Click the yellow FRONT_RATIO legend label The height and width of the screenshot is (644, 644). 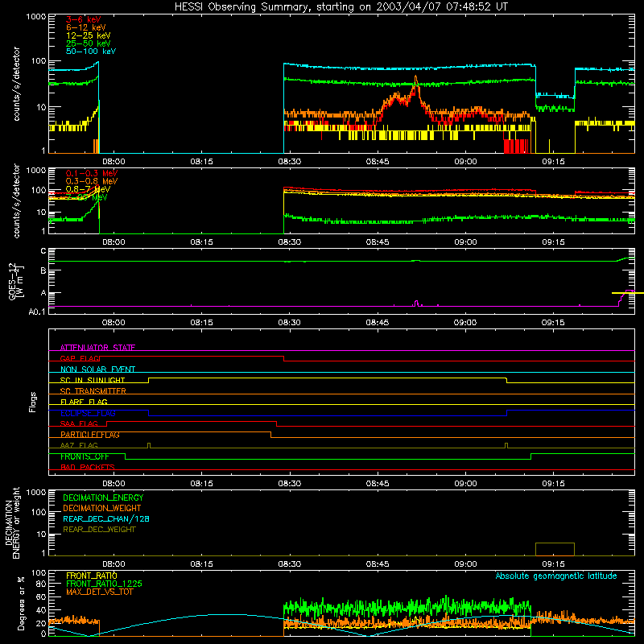click(92, 576)
